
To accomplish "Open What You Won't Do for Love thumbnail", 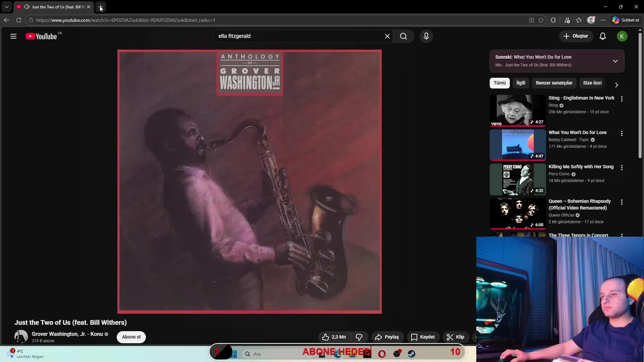I will click(x=518, y=145).
